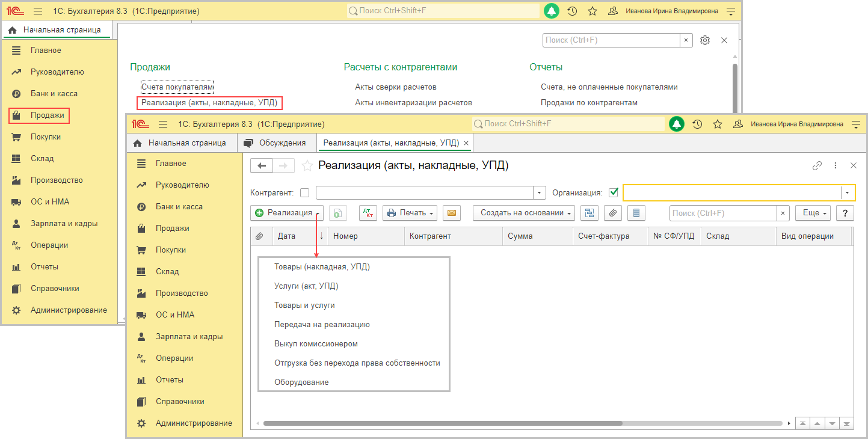Click Поиск Ctrl+Shift+F field in front window
868x439 pixels.
(568, 124)
